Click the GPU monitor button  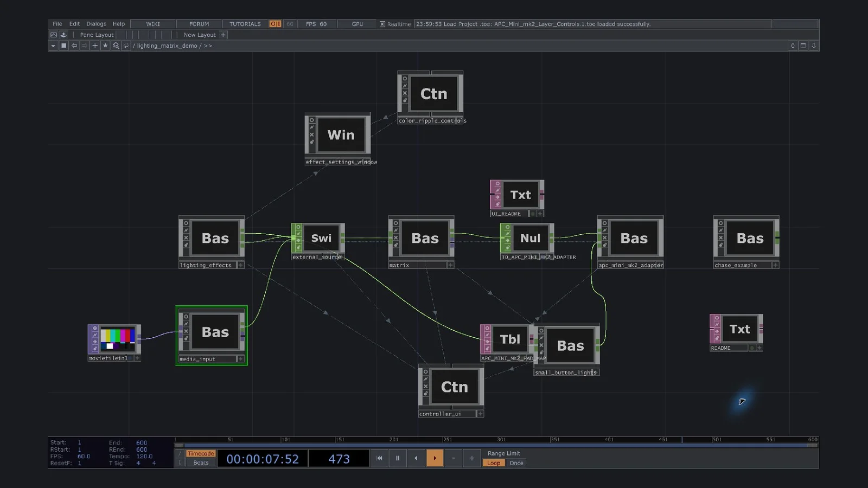tap(358, 24)
